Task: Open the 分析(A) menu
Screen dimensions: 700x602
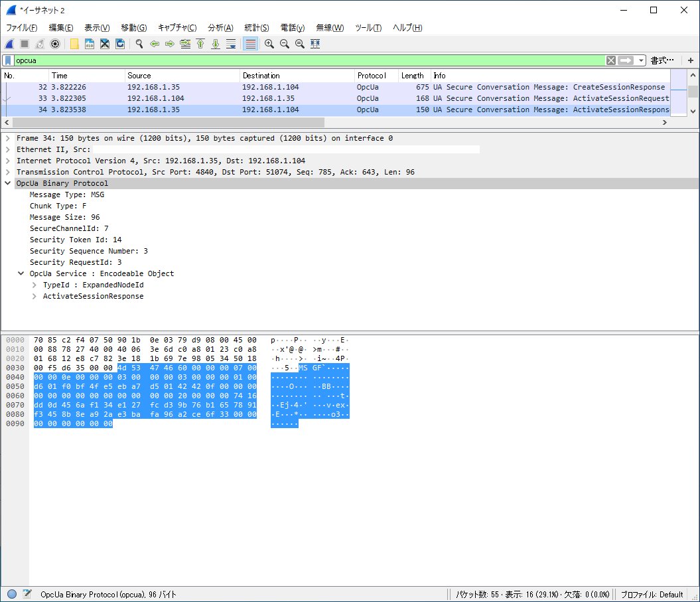Action: pyautogui.click(x=220, y=28)
